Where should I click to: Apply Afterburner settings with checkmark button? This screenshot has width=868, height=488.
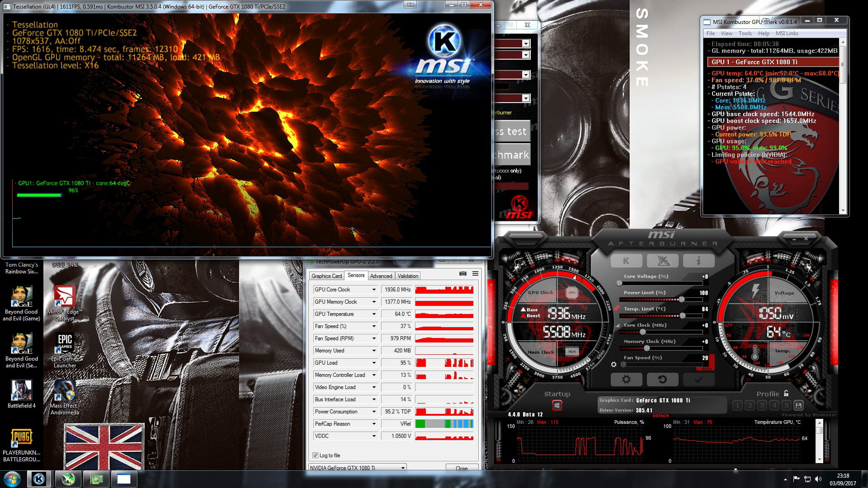(x=698, y=380)
